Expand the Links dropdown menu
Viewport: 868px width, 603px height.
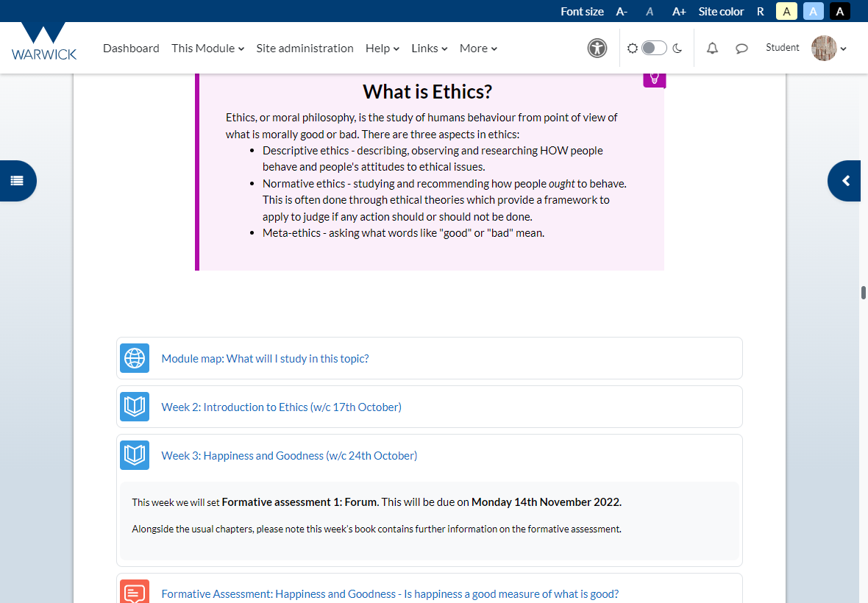point(429,49)
